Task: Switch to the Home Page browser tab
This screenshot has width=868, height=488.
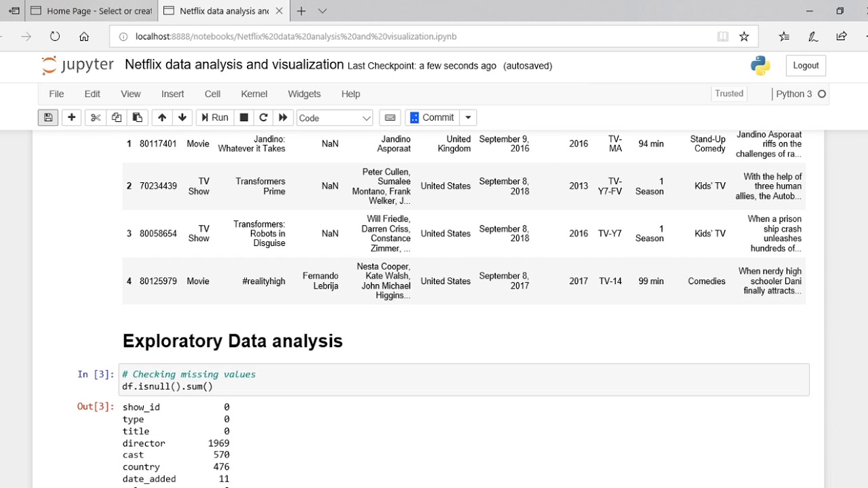Action: [x=92, y=11]
